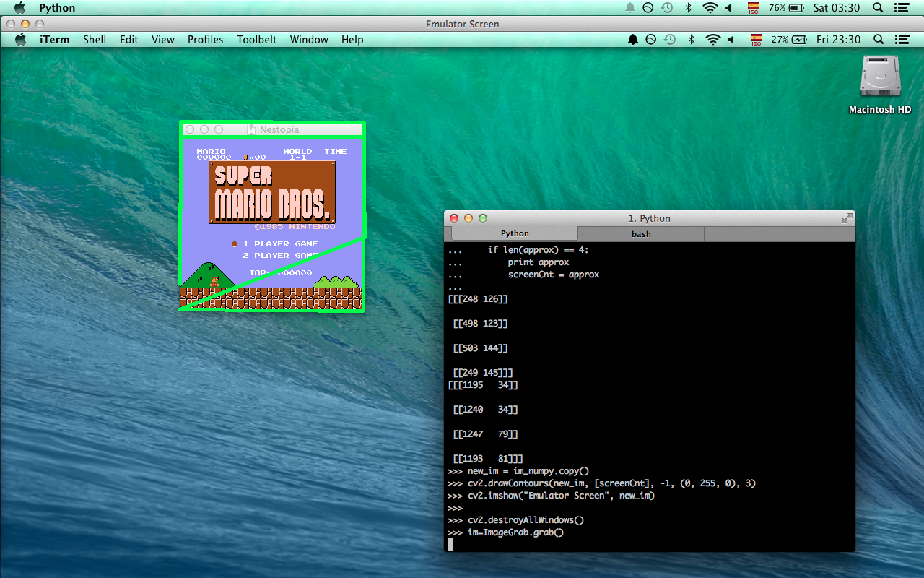Click the notifications bell icon
This screenshot has height=578, width=924.
(x=633, y=40)
